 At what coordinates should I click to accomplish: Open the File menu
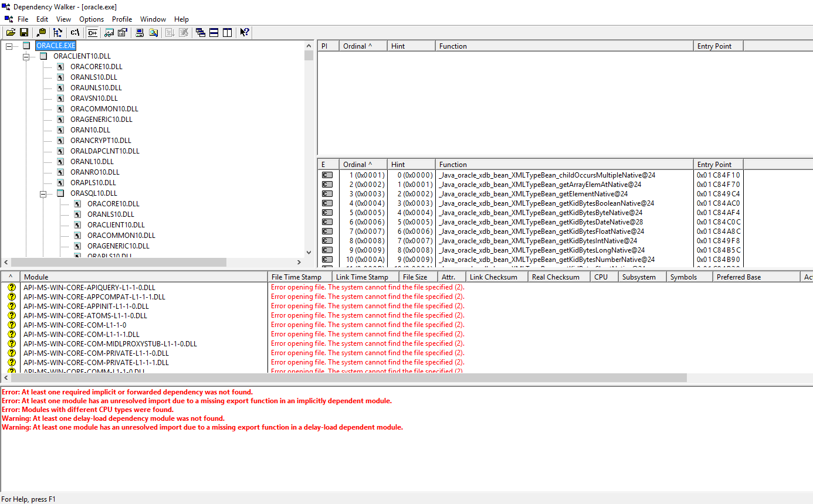point(23,19)
